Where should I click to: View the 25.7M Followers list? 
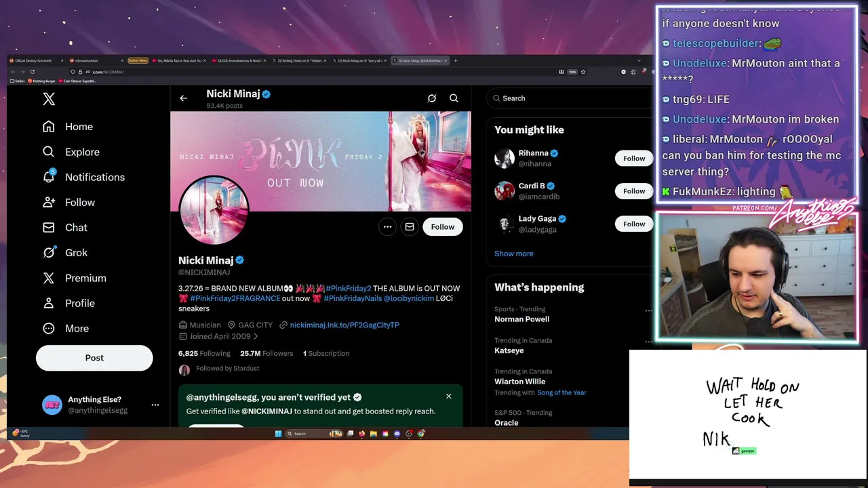(267, 353)
